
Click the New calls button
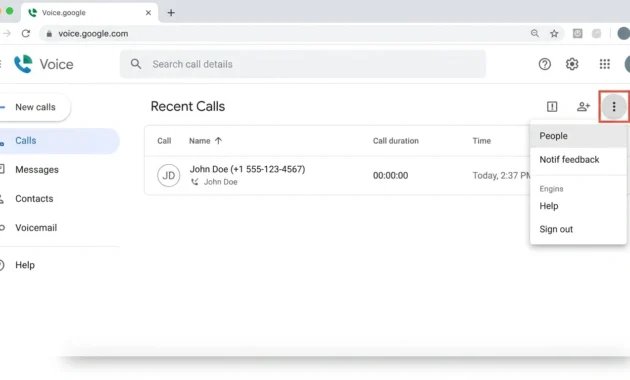(x=34, y=107)
